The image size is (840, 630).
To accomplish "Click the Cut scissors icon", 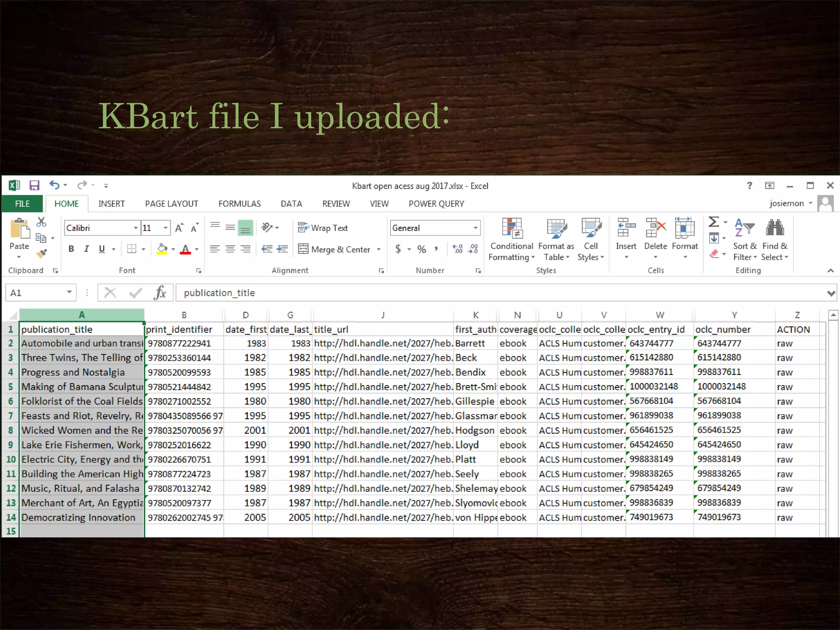I will (41, 222).
